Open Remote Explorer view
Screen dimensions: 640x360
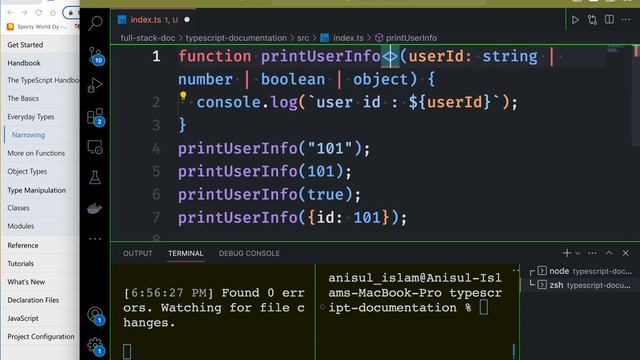95,147
